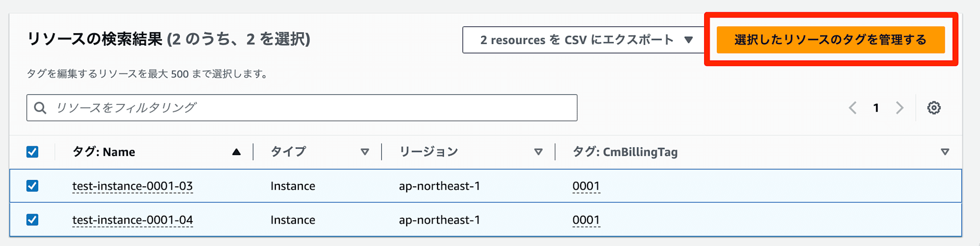Click Instance type cell in test-instance-0001-04 row
The height and width of the screenshot is (246, 980).
[x=293, y=220]
